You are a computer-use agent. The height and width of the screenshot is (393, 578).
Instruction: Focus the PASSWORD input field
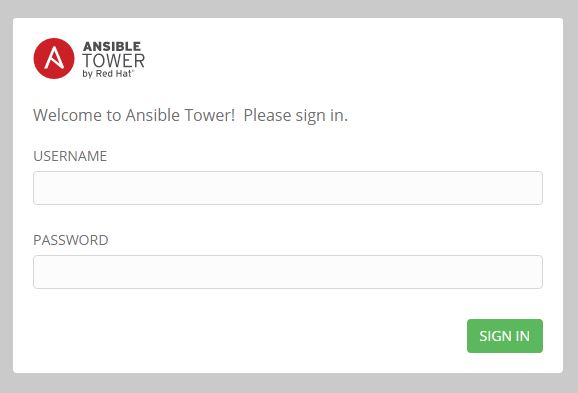[x=288, y=272]
